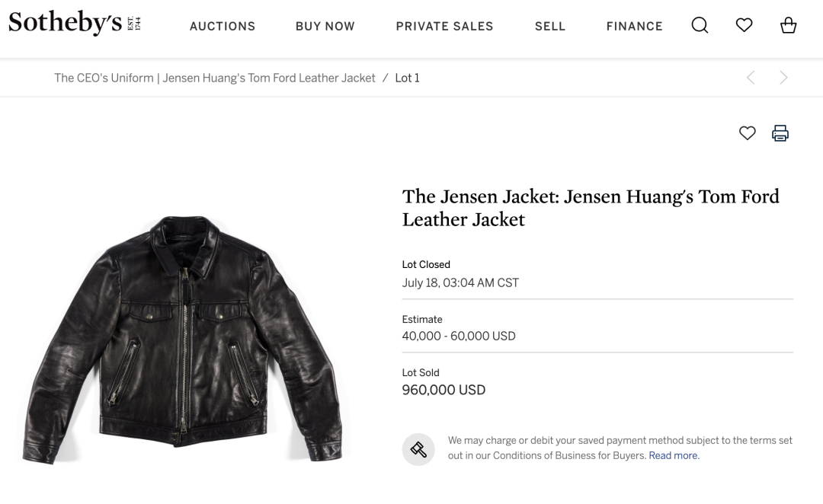Screen dimensions: 823x504
Task: Open the shopping bag icon
Action: tap(789, 24)
